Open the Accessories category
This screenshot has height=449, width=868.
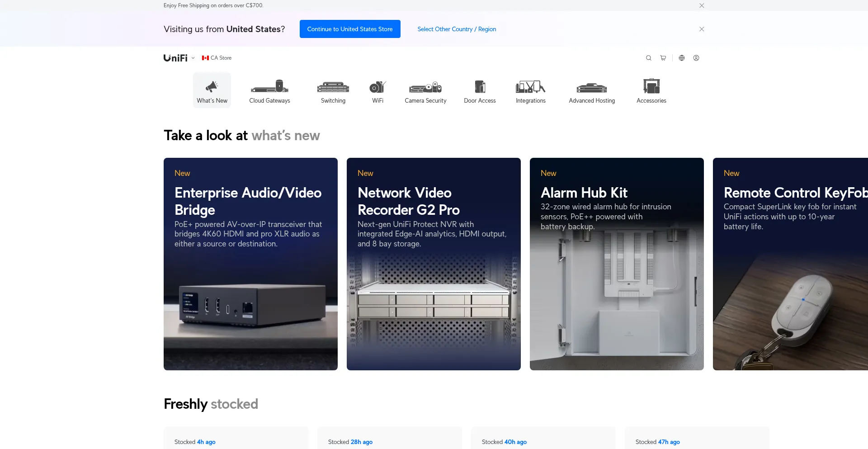pyautogui.click(x=651, y=90)
